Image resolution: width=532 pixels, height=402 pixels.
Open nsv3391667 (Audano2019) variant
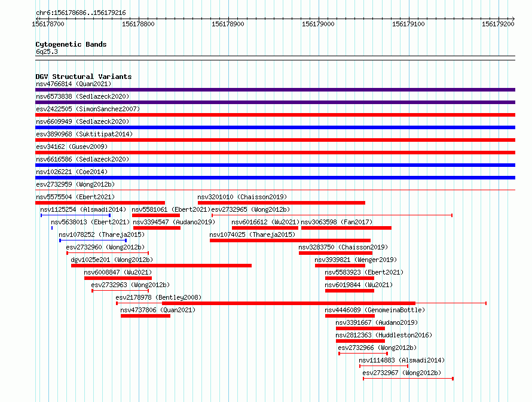pyautogui.click(x=377, y=322)
